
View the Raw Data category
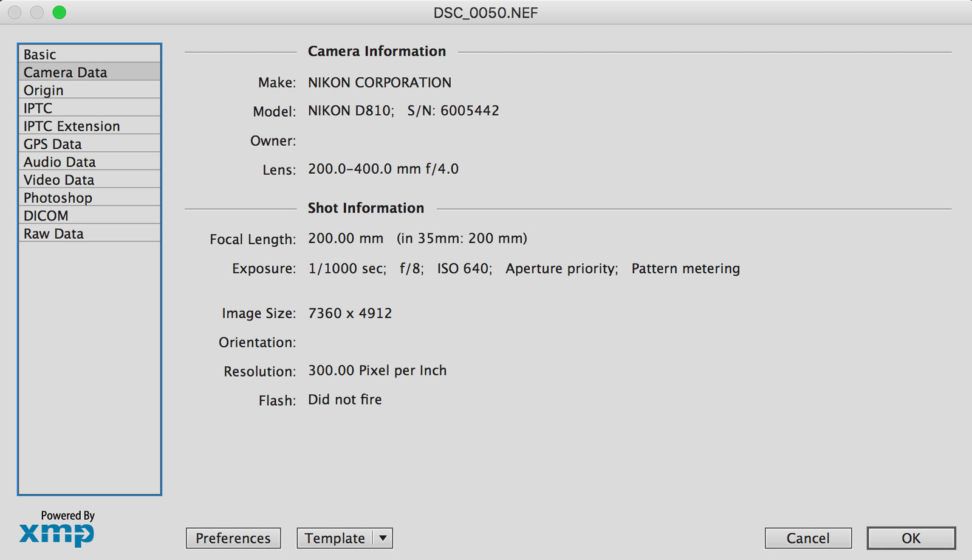click(89, 233)
